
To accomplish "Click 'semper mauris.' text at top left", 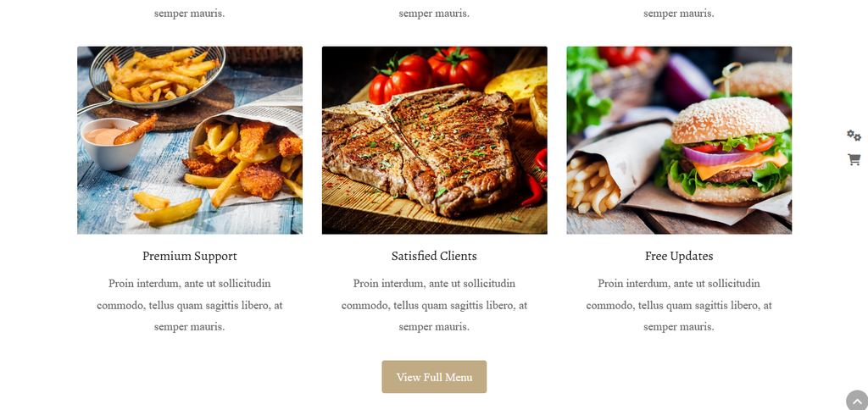I will 190,14.
